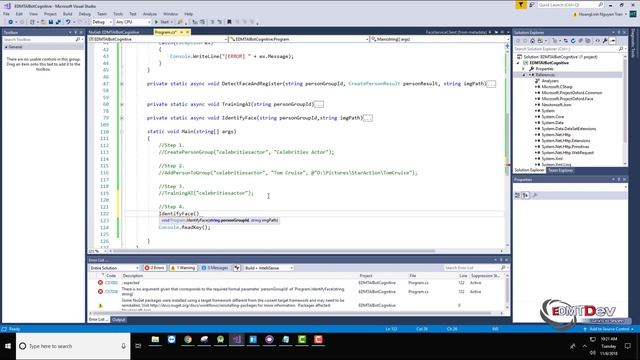
Task: Open the EDMTAIBotCognitive.Program type dropdown
Action: coord(299,39)
